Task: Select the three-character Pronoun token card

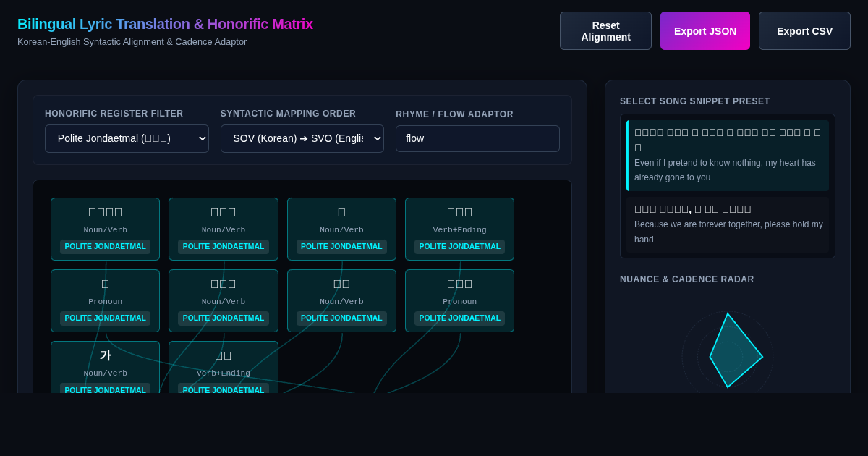Action: [x=460, y=300]
